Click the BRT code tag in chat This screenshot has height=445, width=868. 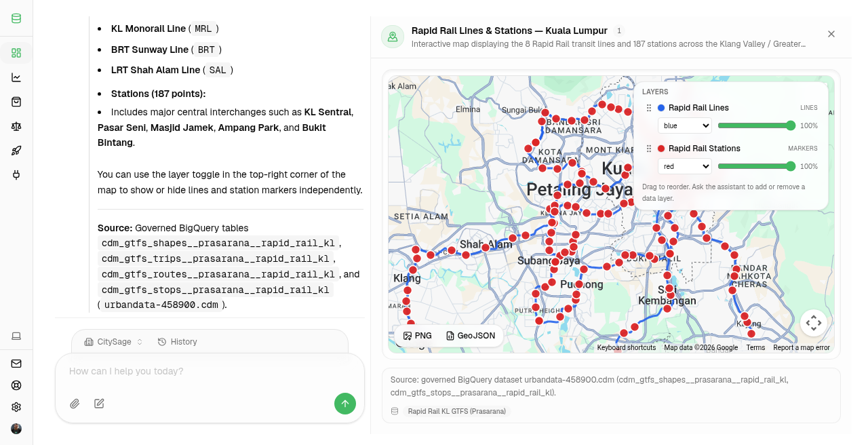[x=206, y=50]
